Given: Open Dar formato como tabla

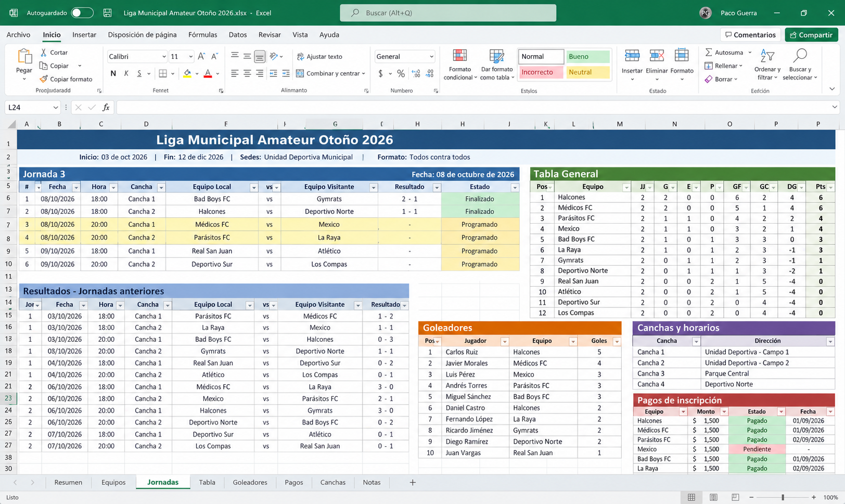Looking at the screenshot, I should pyautogui.click(x=497, y=65).
